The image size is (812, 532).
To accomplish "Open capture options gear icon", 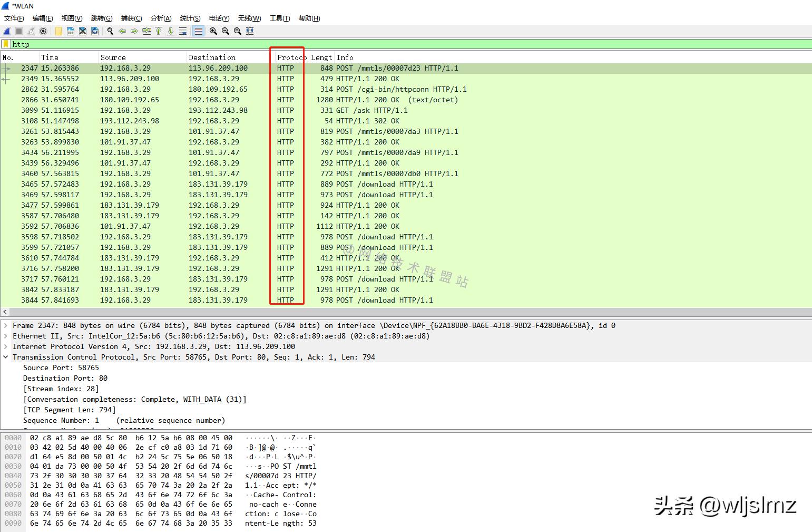I will (43, 31).
